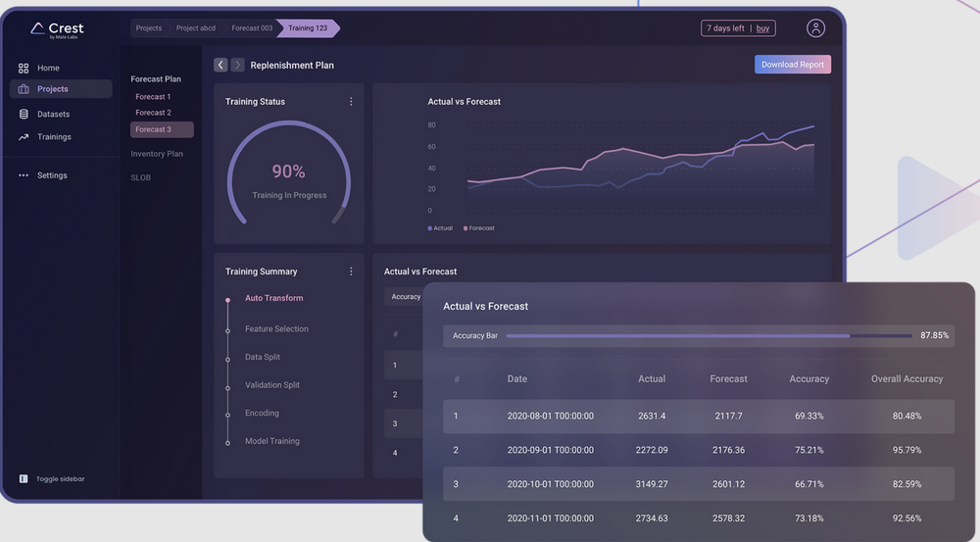Select the Data Split step
Viewport: 980px width, 542px height.
tap(263, 357)
